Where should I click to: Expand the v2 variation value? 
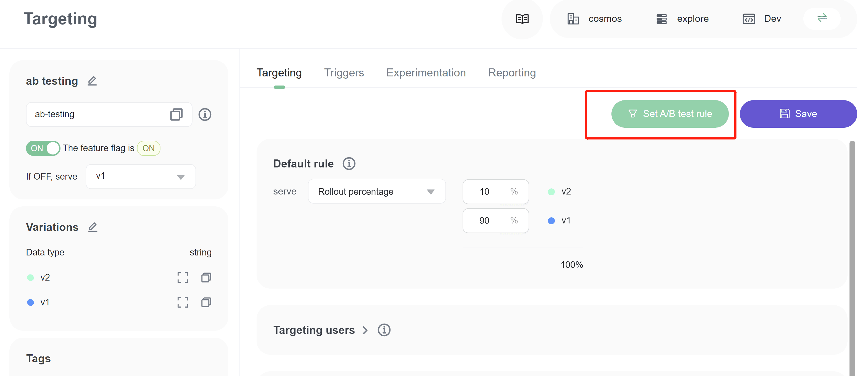pyautogui.click(x=183, y=277)
